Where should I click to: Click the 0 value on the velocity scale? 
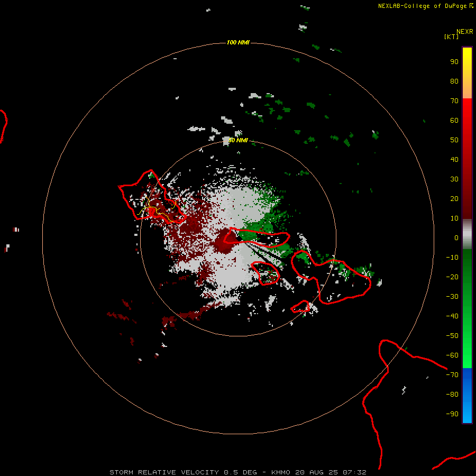coord(456,238)
